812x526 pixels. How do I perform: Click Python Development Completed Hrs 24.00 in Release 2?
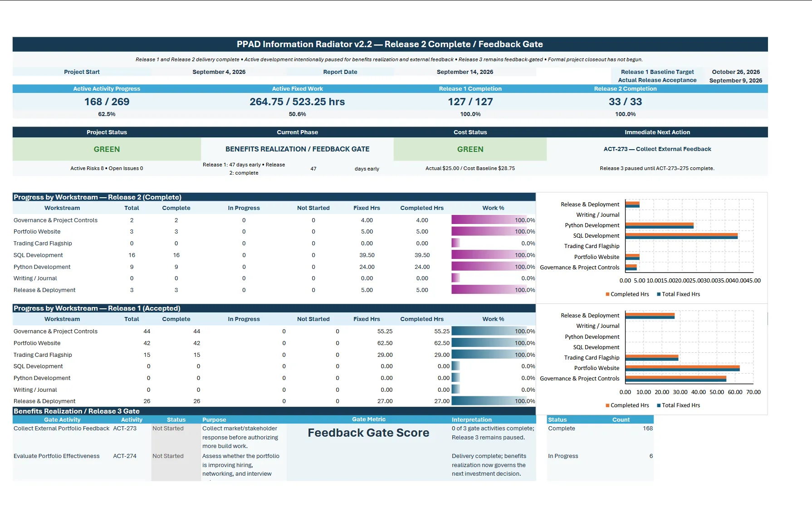tap(422, 267)
